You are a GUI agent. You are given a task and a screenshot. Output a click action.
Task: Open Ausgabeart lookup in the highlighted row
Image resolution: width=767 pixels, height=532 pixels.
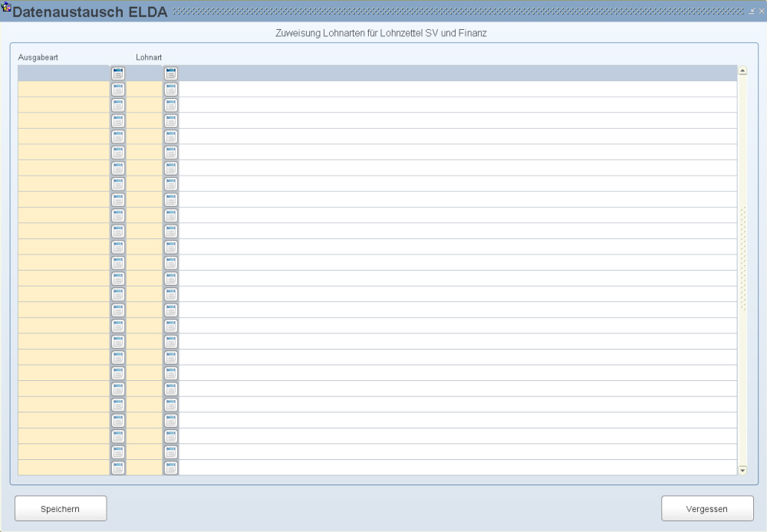point(118,74)
